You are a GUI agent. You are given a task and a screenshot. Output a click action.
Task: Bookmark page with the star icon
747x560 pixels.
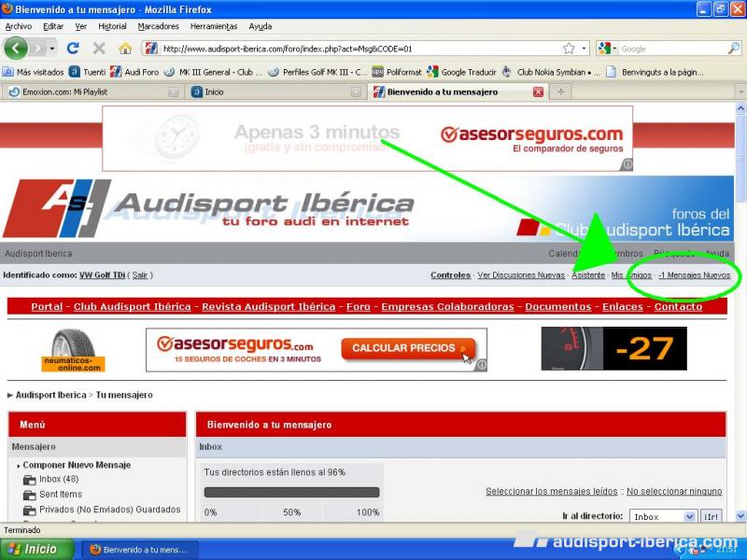[569, 49]
